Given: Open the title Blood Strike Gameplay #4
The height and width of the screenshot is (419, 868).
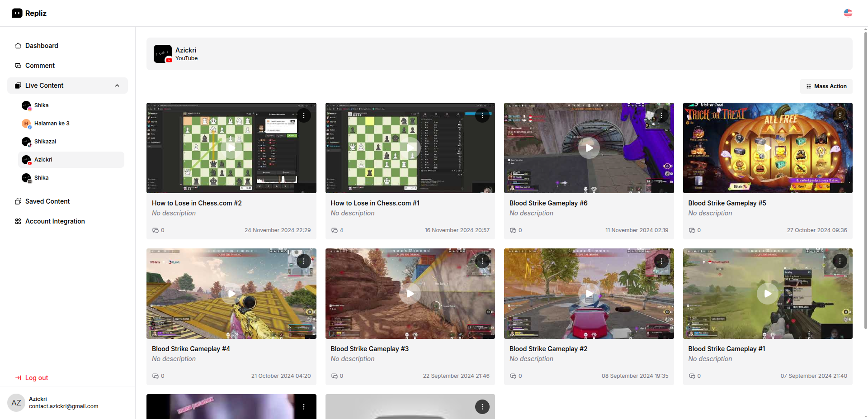Looking at the screenshot, I should coord(191,349).
